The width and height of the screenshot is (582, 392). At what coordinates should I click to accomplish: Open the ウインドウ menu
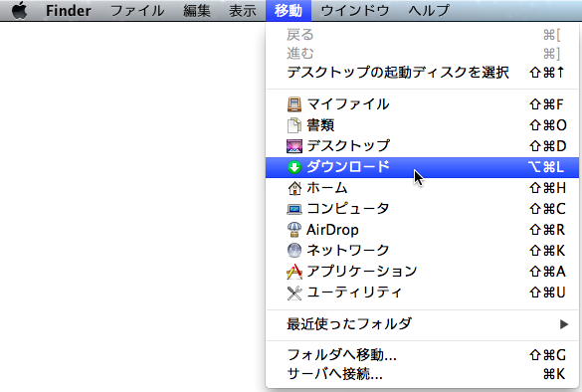355,10
